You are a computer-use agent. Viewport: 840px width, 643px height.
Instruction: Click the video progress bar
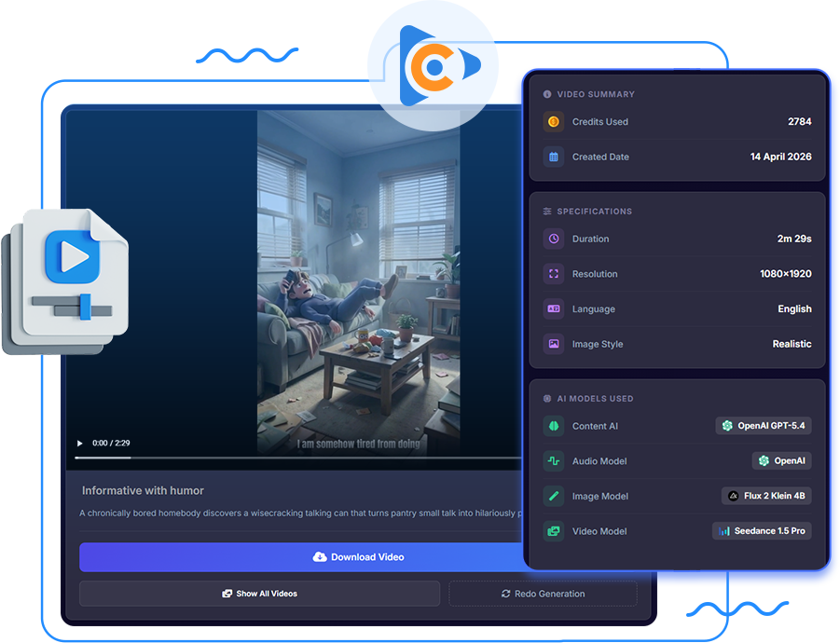point(298,458)
